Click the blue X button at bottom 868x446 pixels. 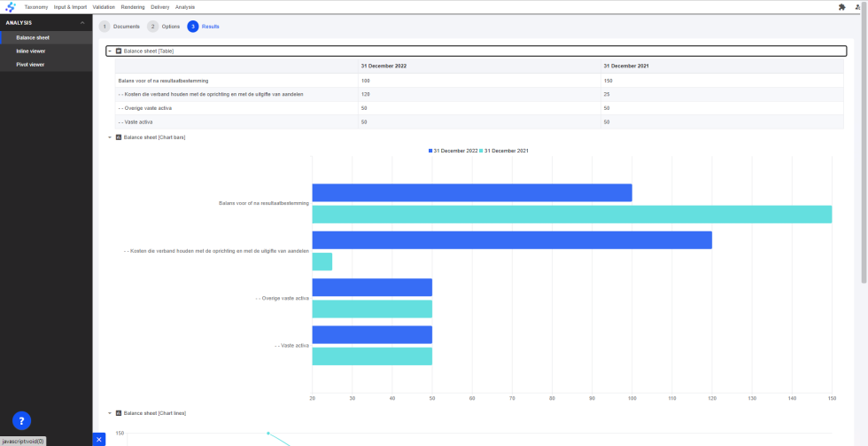point(99,439)
